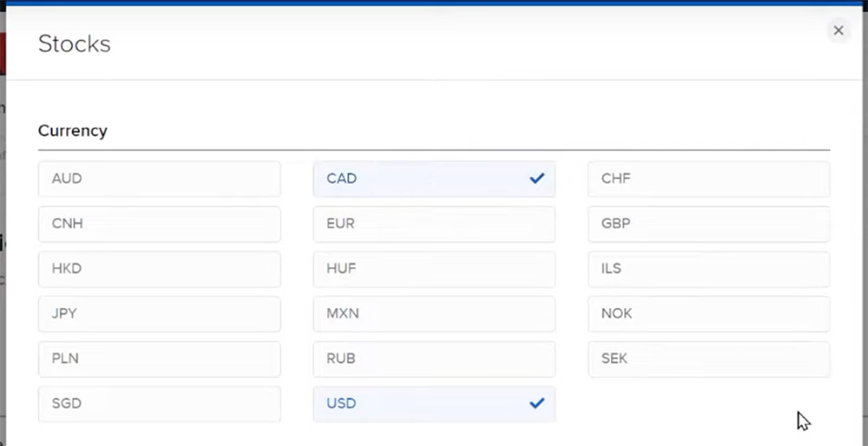Enable SEK currency

click(708, 358)
